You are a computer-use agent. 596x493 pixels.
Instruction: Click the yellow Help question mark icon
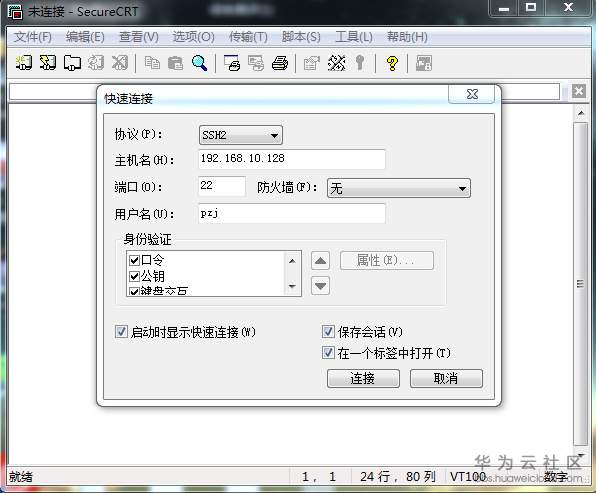tap(392, 63)
